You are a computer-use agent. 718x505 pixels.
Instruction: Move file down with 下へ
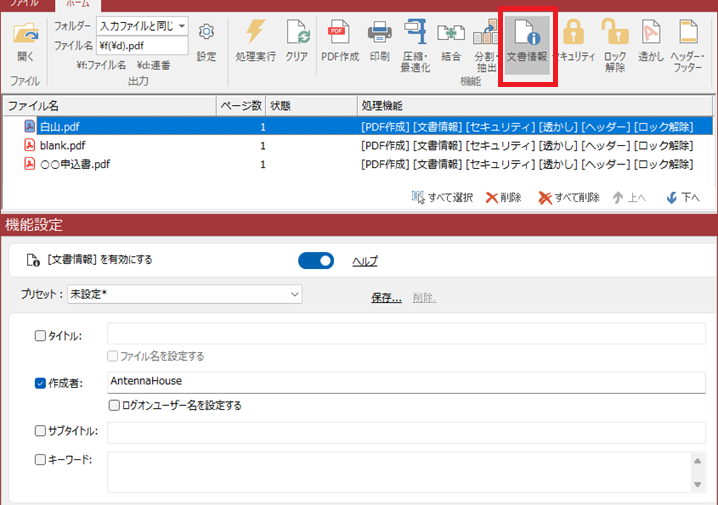coord(683,197)
